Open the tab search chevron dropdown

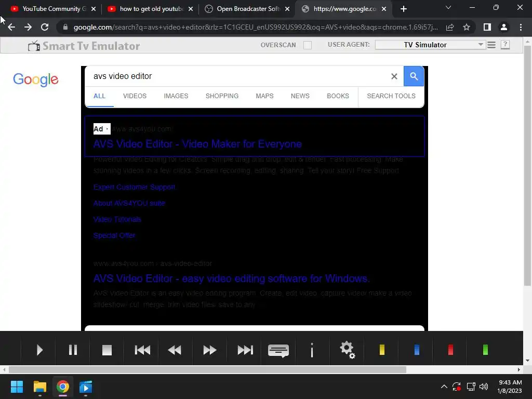[448, 7]
